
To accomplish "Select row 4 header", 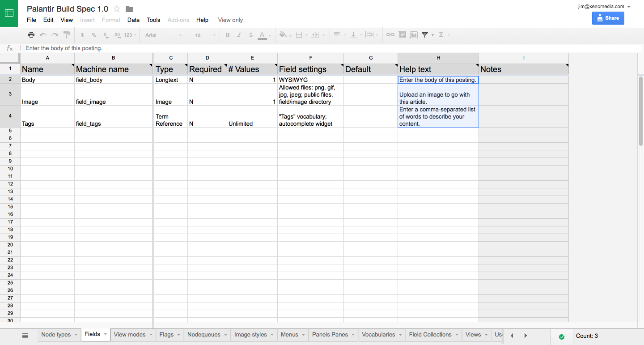I will (x=10, y=116).
